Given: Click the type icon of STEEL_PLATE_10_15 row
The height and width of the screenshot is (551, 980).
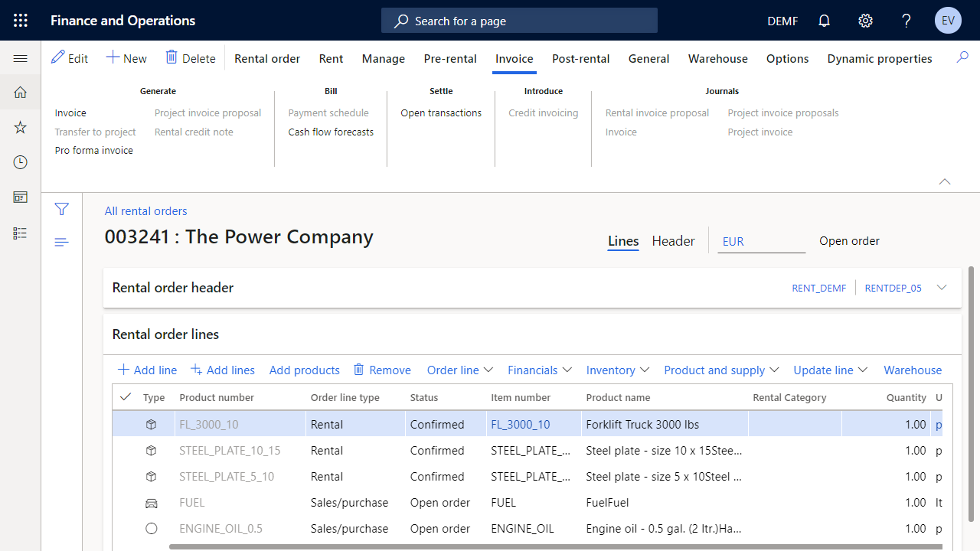Looking at the screenshot, I should (x=151, y=451).
